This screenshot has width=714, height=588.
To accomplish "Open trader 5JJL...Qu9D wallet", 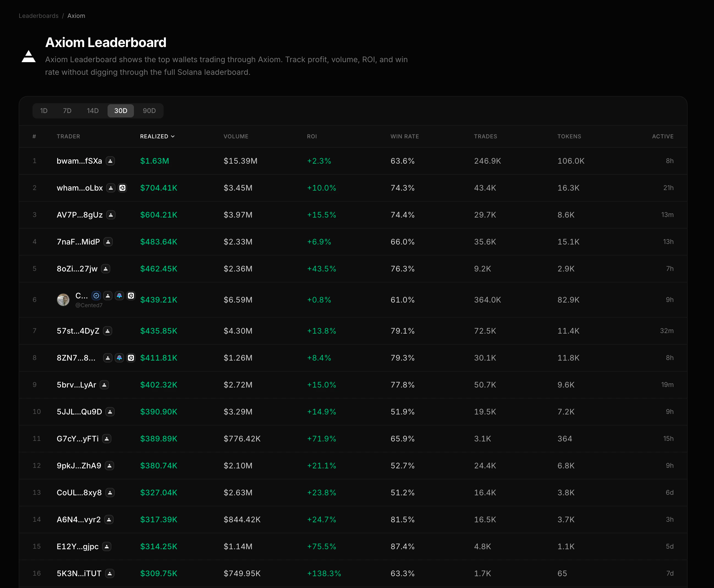I will 79,412.
